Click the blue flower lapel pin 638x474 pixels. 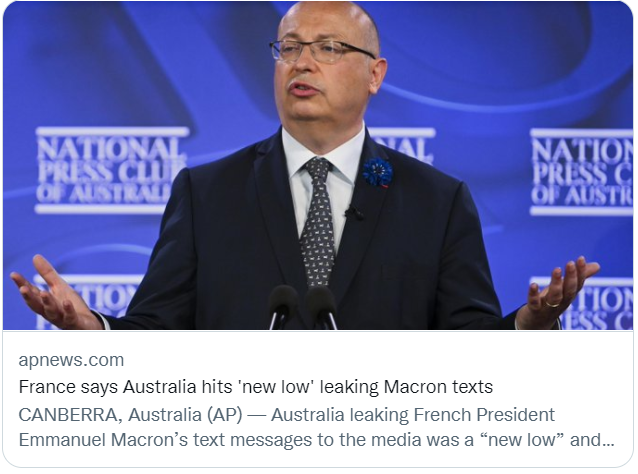tap(378, 172)
